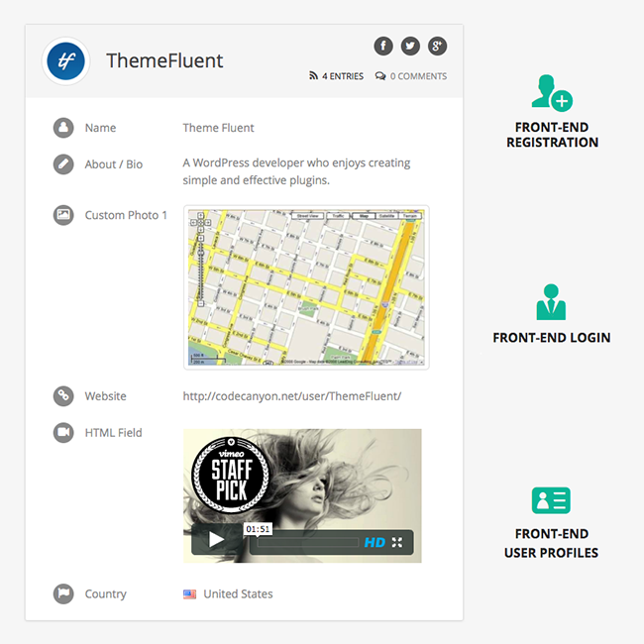Open the Twitter social icon
This screenshot has width=644, height=644.
tap(410, 46)
